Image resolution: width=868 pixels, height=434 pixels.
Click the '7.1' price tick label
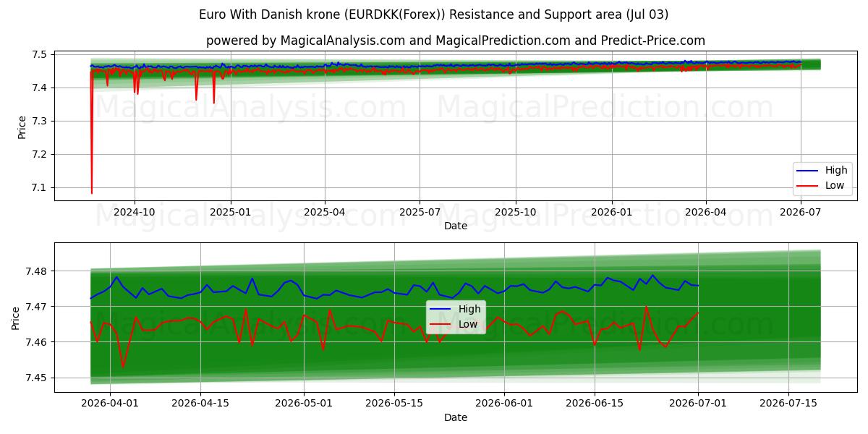coord(41,187)
